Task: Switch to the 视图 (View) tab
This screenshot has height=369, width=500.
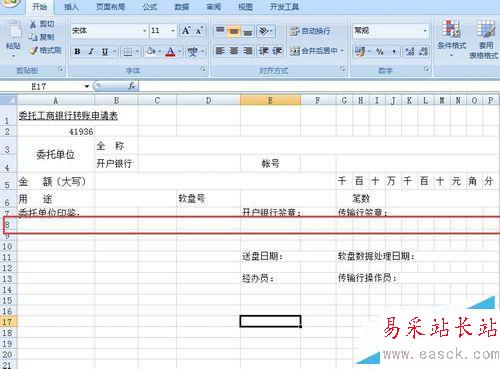Action: pyautogui.click(x=245, y=7)
